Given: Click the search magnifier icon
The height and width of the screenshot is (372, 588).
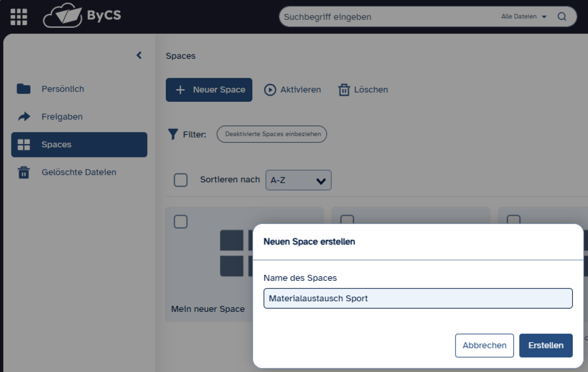Looking at the screenshot, I should click(x=562, y=16).
